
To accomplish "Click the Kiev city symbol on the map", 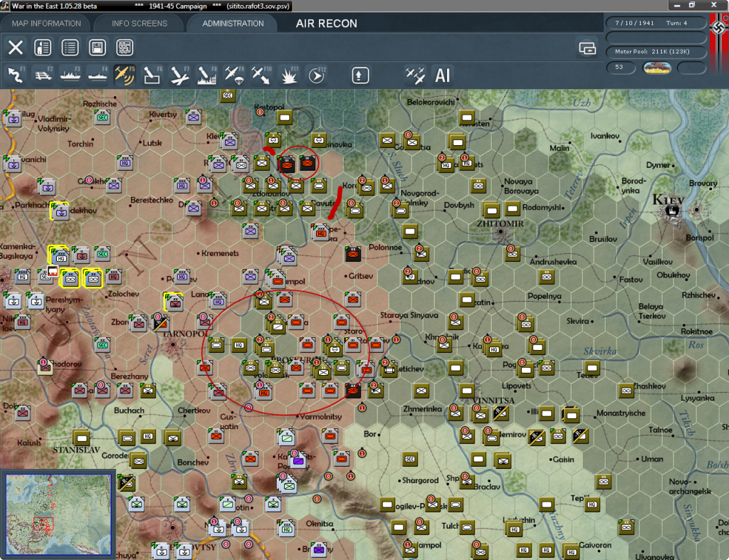I will [x=672, y=211].
